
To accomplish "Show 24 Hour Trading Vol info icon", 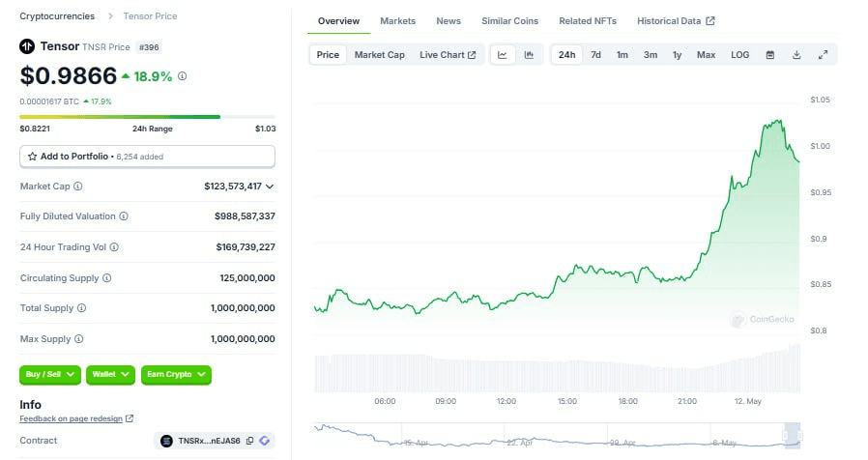I will (114, 246).
